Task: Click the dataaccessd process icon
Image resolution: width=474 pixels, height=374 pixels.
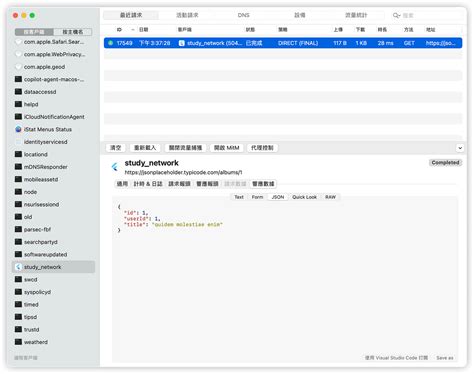Action: point(18,92)
